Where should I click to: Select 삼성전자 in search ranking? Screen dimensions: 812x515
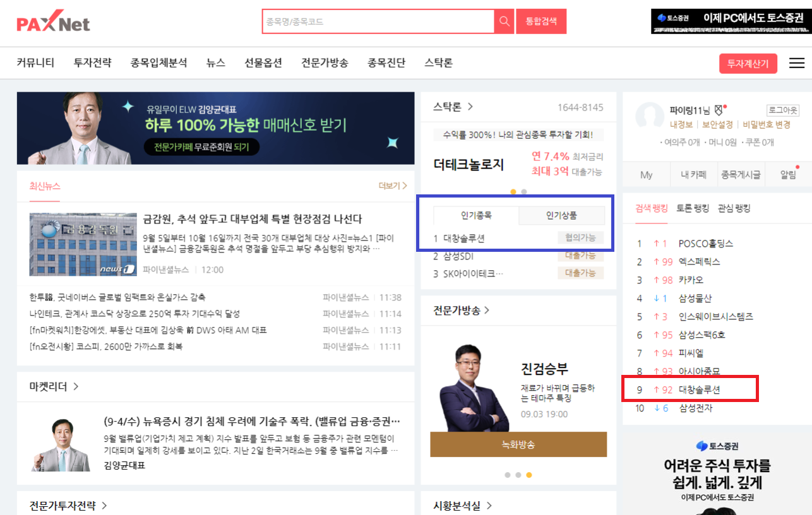click(695, 408)
